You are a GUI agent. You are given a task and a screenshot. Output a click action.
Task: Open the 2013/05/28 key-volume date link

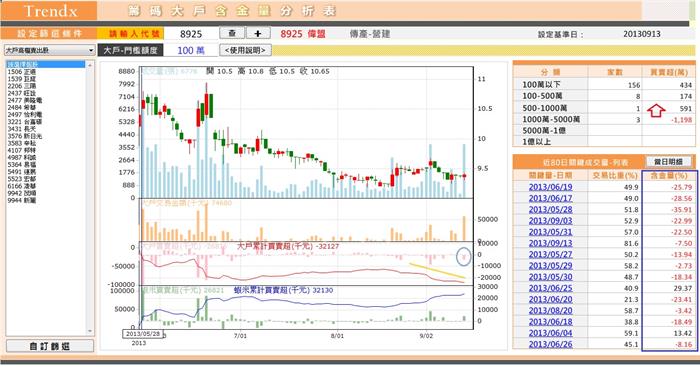point(550,209)
